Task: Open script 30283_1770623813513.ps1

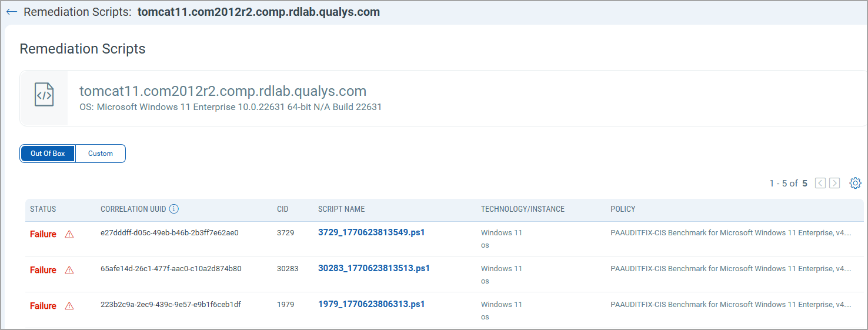Action: pos(374,268)
